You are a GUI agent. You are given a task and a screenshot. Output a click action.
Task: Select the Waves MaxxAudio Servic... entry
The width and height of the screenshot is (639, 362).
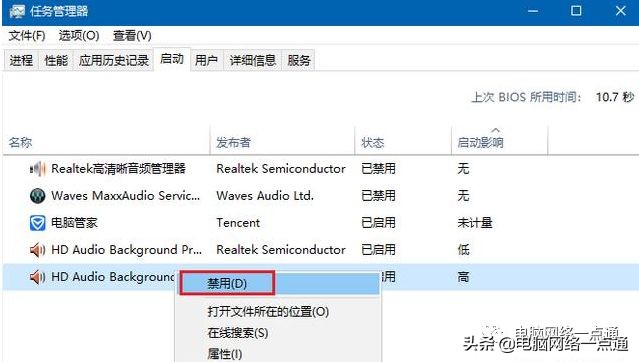[x=126, y=196]
